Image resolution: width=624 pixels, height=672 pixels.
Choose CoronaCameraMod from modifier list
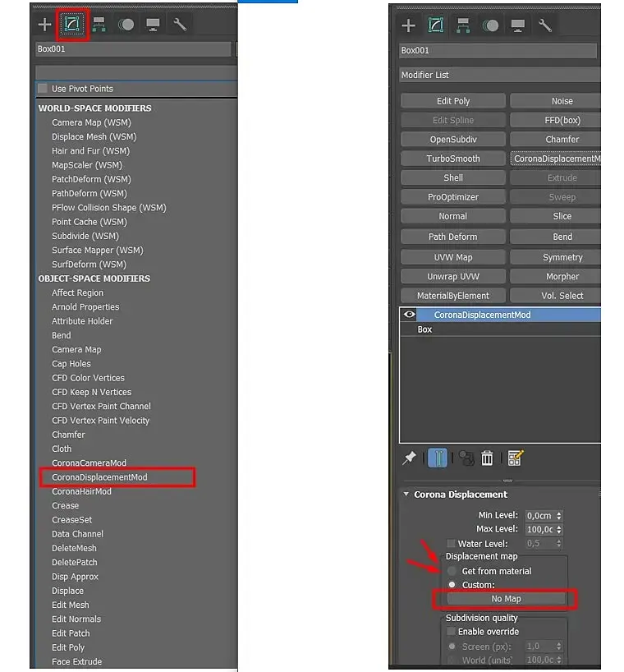[x=89, y=463]
